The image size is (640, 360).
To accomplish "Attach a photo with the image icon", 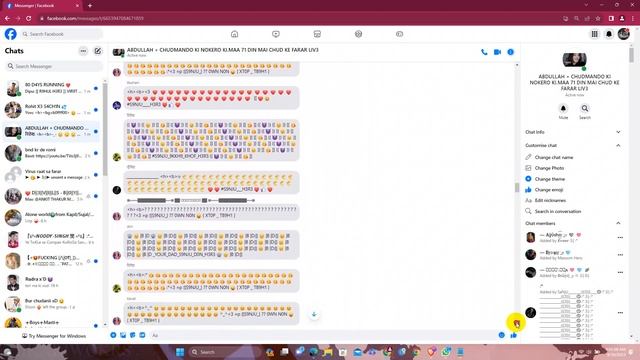I will pos(123,335).
